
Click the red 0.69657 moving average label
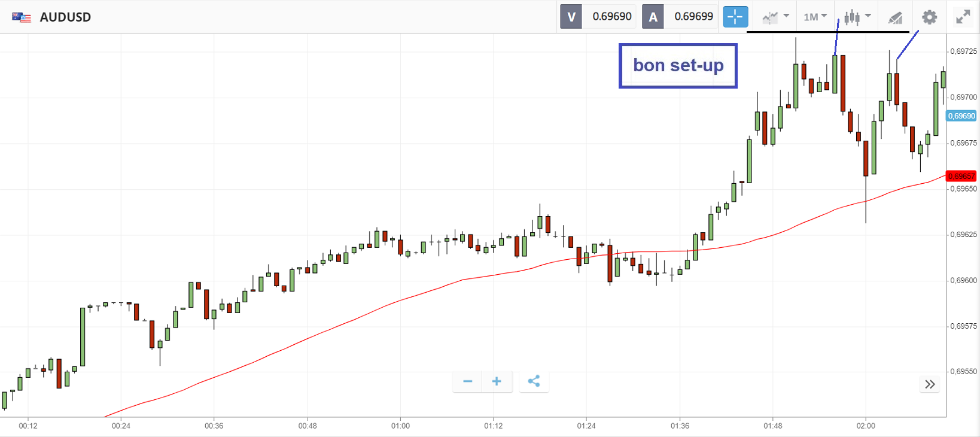pos(961,176)
